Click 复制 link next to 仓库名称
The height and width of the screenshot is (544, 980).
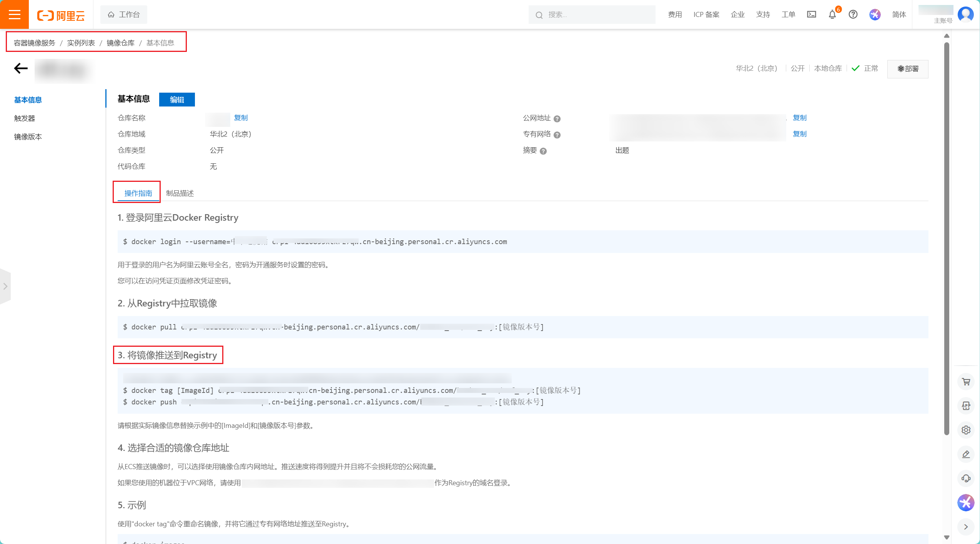pos(241,118)
